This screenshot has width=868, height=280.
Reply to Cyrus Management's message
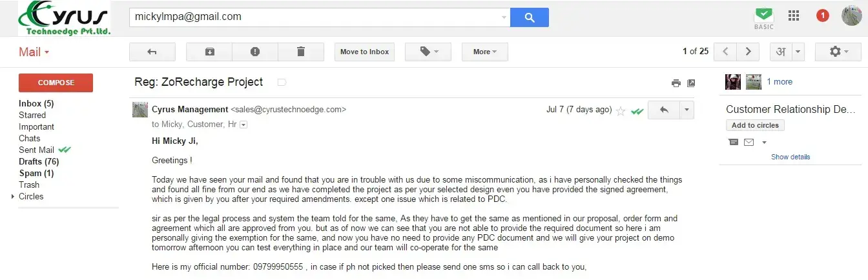tap(663, 110)
